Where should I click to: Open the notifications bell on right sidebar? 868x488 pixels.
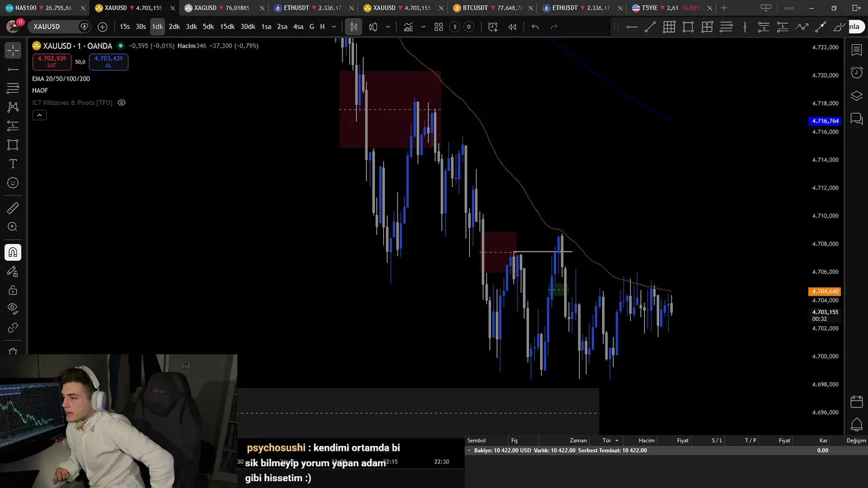point(856,425)
